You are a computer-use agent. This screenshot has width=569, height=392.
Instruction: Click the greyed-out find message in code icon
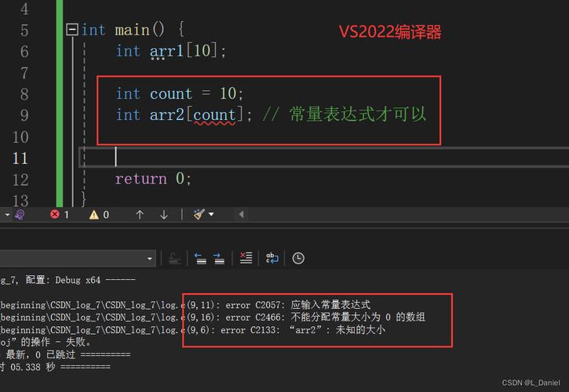174,259
